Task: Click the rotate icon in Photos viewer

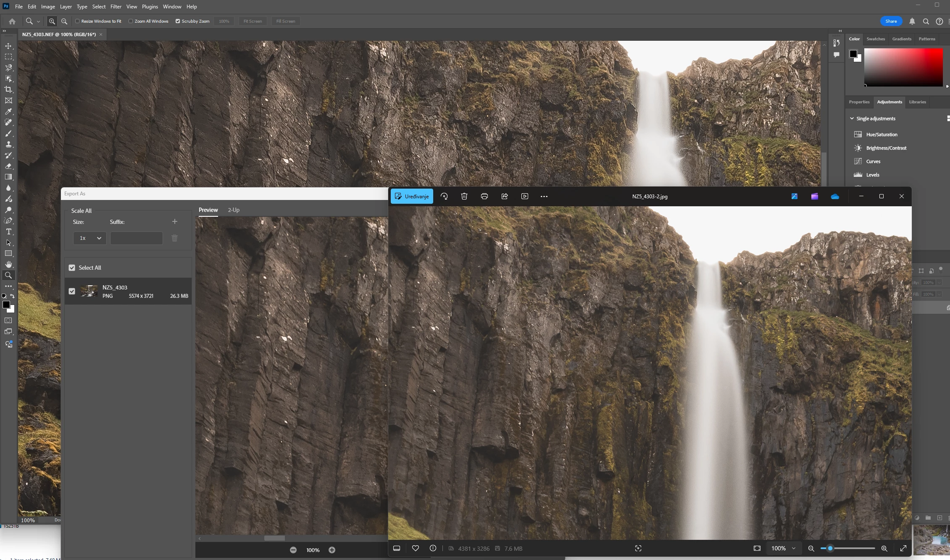Action: 444,196
